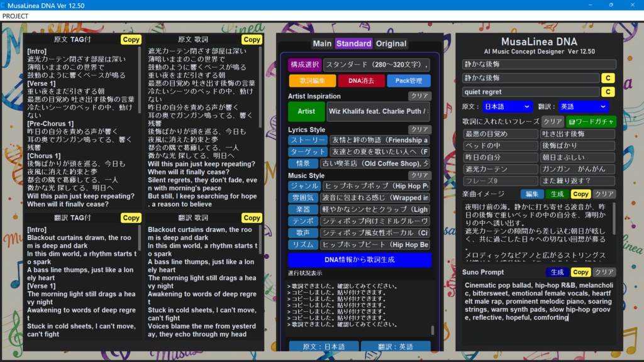The image size is (644, 362).
Task: Click the red DNA消去 button
Action: point(361,81)
